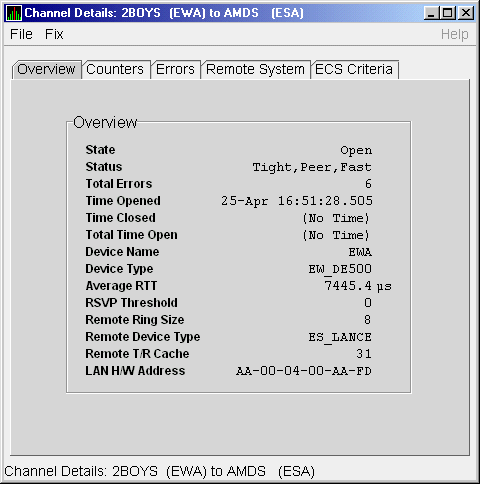Select the Overview tab
Image resolution: width=480 pixels, height=484 pixels.
coord(46,70)
